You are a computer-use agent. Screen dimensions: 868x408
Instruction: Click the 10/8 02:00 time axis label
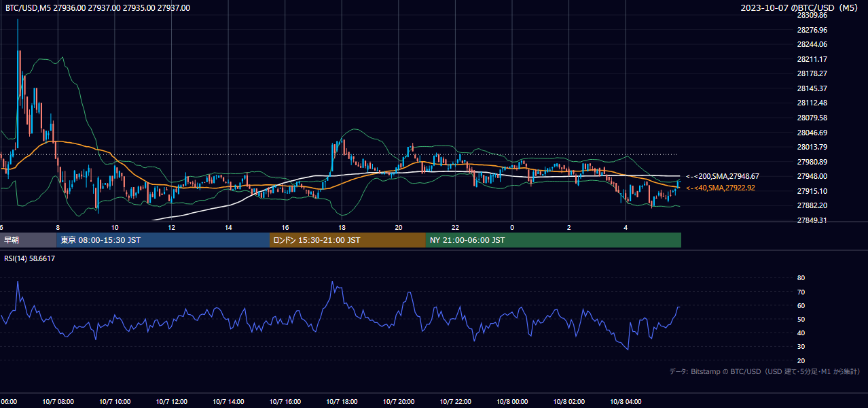[x=569, y=401]
